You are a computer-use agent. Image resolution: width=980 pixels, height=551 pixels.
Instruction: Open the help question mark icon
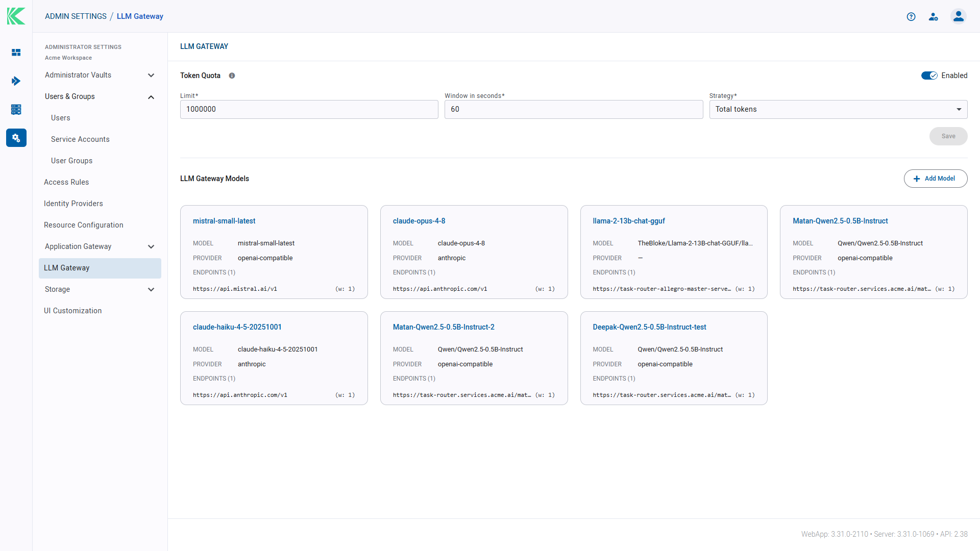(911, 17)
